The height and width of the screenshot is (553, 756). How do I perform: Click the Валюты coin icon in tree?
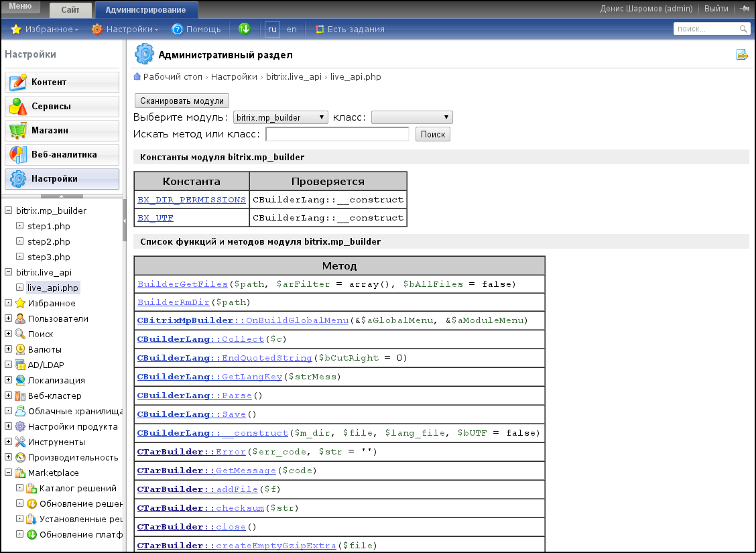[x=19, y=349]
